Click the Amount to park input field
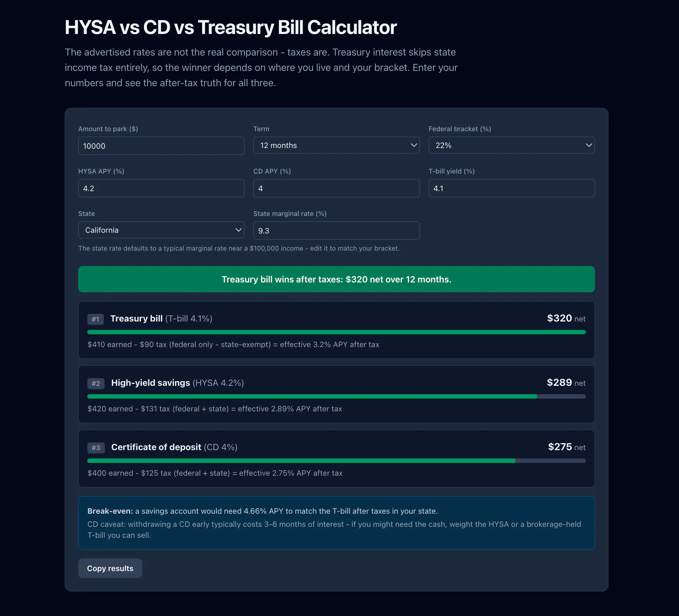Image resolution: width=679 pixels, height=616 pixels. (161, 146)
